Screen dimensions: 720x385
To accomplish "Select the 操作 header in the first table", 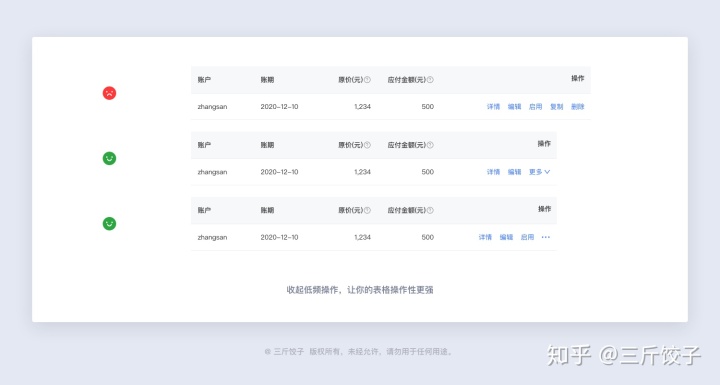I will (578, 79).
